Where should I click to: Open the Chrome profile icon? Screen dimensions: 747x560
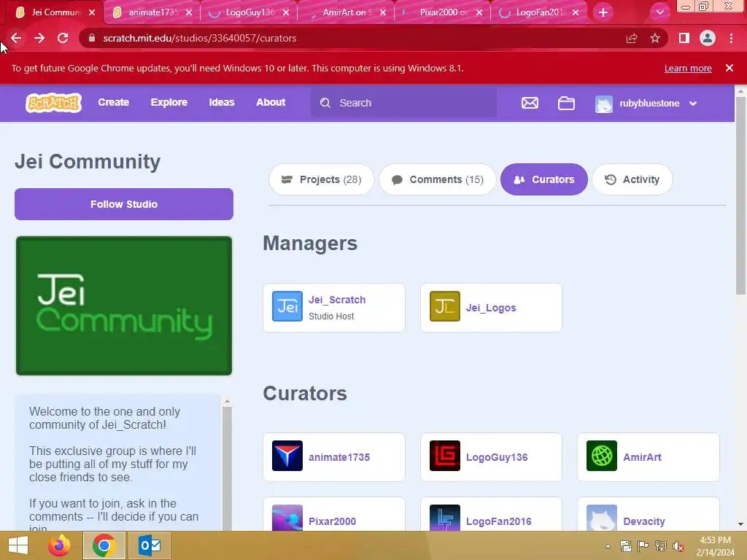(x=708, y=38)
